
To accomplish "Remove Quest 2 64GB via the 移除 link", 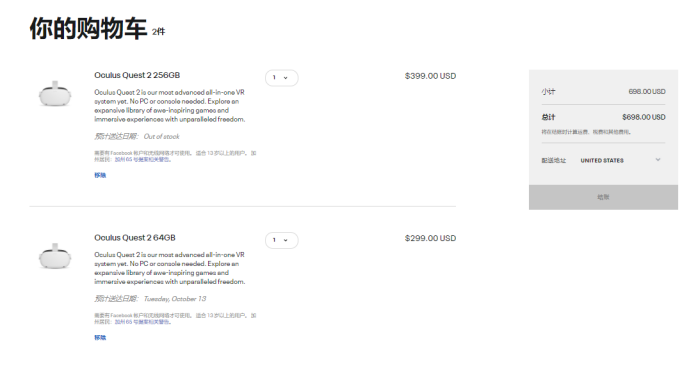I will [x=100, y=338].
